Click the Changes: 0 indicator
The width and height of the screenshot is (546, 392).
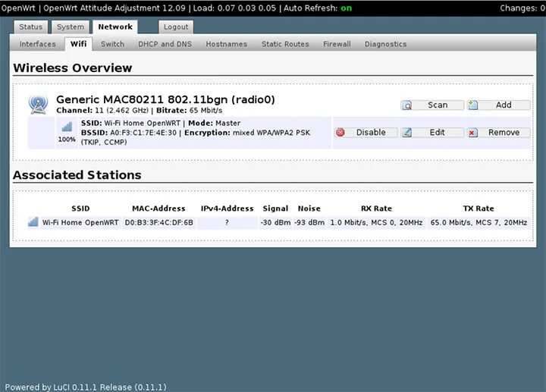pyautogui.click(x=522, y=8)
